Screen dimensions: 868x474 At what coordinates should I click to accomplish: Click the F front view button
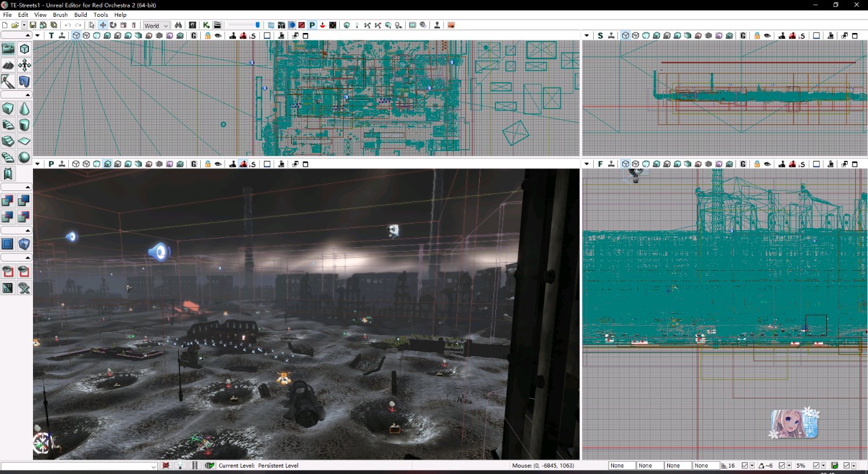coord(600,164)
